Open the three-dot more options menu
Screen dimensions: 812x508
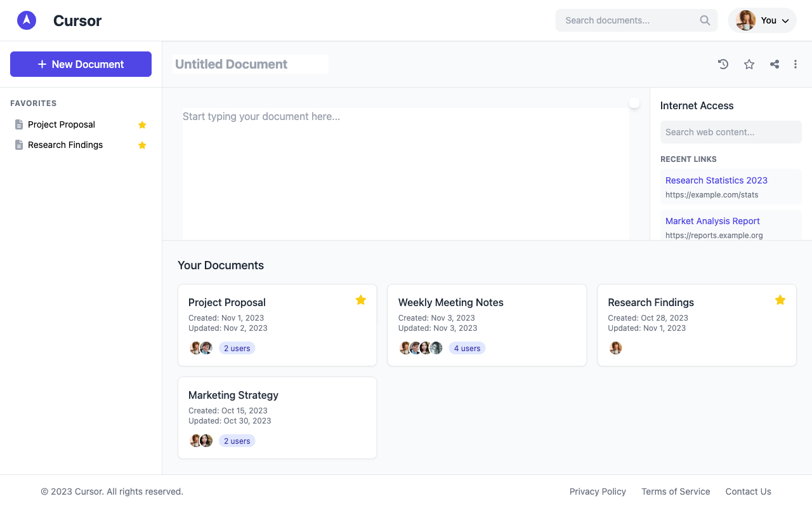pos(795,64)
